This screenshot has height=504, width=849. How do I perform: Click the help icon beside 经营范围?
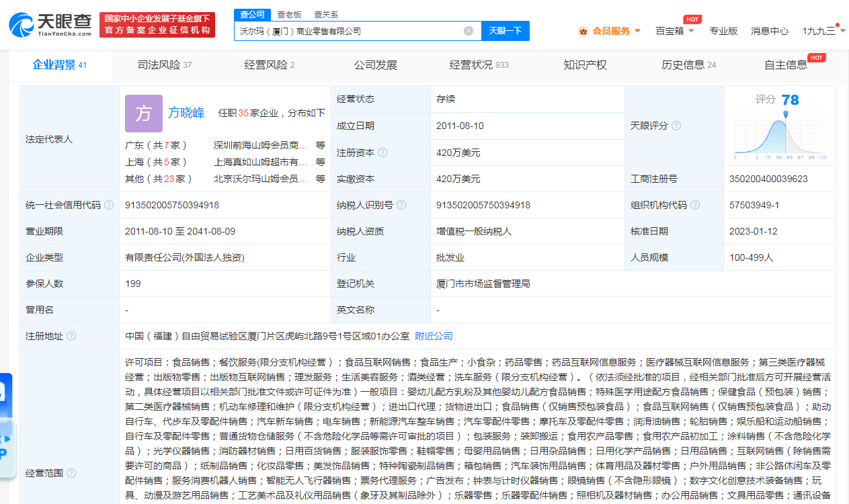(71, 473)
